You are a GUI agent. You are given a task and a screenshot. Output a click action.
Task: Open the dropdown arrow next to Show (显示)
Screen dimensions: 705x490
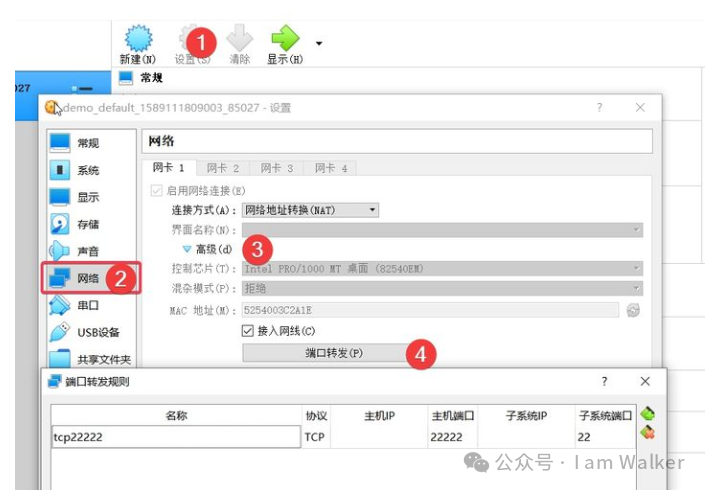click(x=319, y=44)
